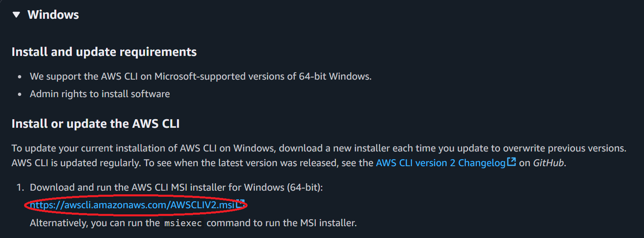Click the "AWS CLI is updated regularly" sentence
644x238 pixels.
77,163
